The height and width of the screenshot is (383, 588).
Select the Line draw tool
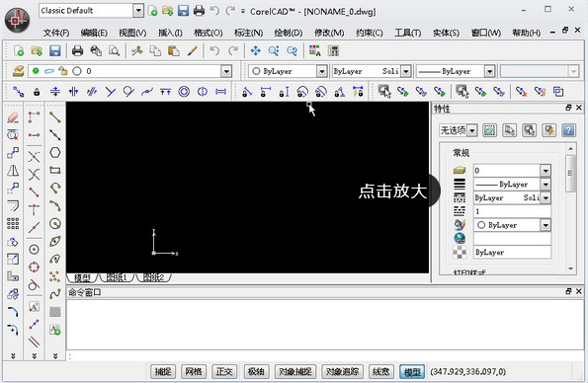click(x=55, y=117)
